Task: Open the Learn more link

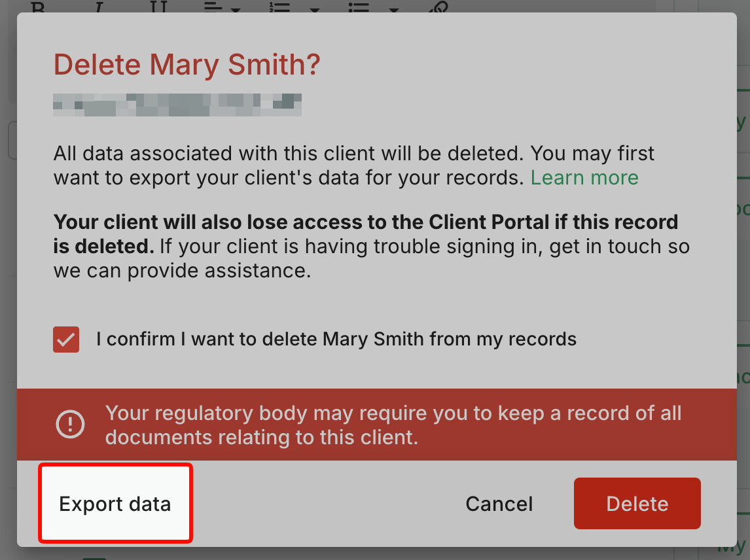Action: click(584, 177)
